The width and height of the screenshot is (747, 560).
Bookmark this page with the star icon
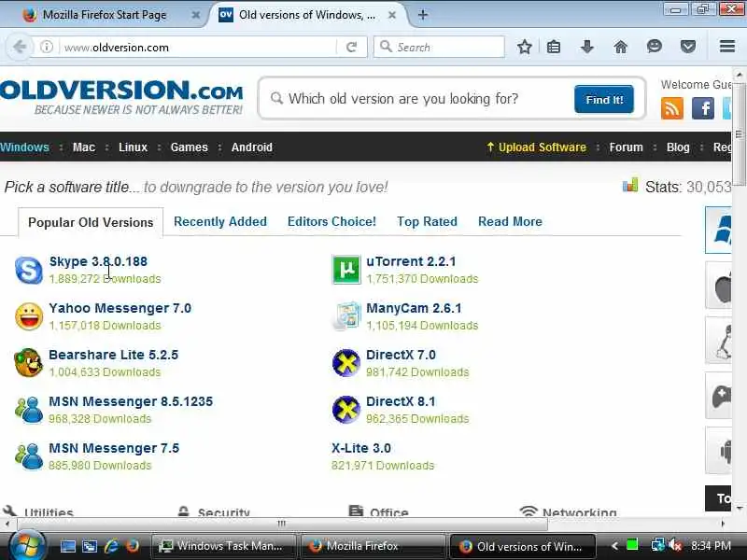coord(525,47)
